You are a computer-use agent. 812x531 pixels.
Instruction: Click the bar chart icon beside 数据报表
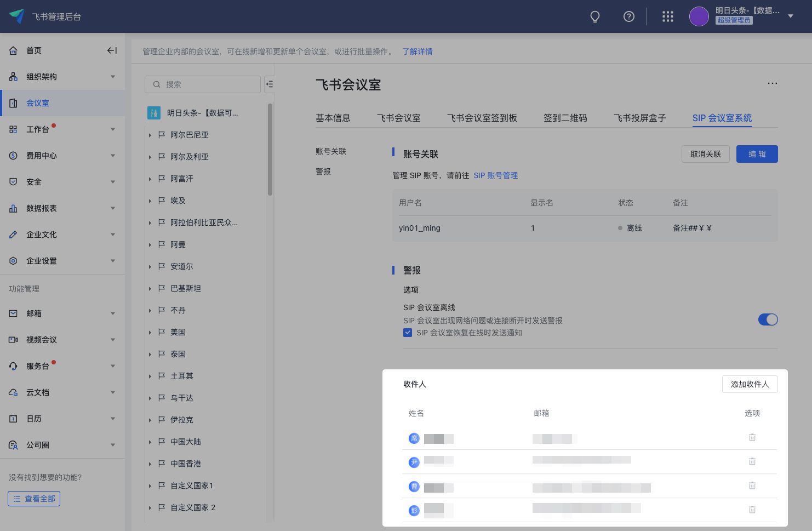(x=13, y=208)
